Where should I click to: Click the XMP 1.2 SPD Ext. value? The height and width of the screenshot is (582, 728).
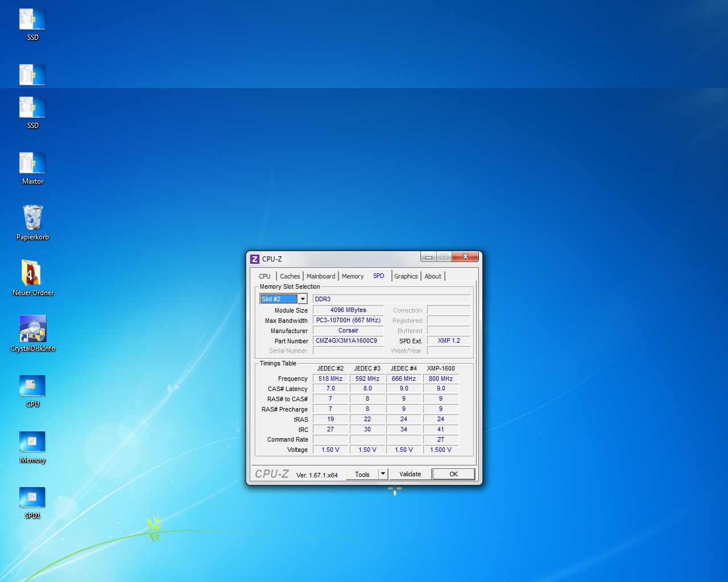coord(449,341)
